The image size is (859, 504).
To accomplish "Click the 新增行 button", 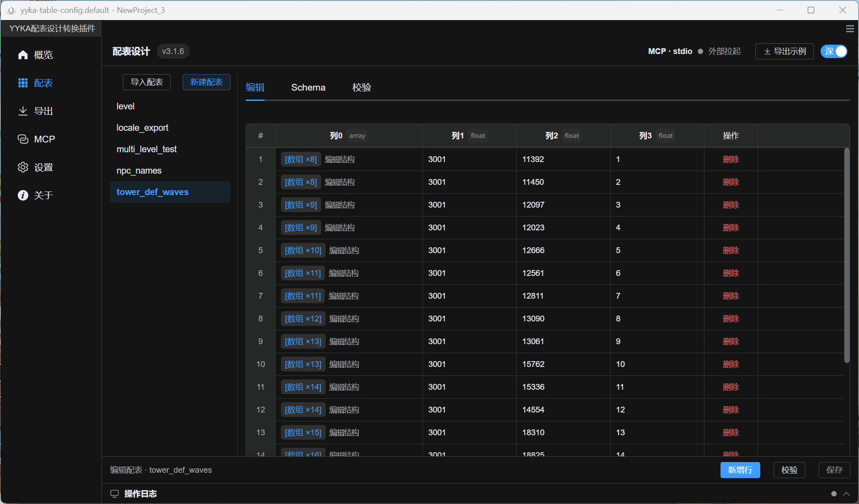I will (740, 470).
